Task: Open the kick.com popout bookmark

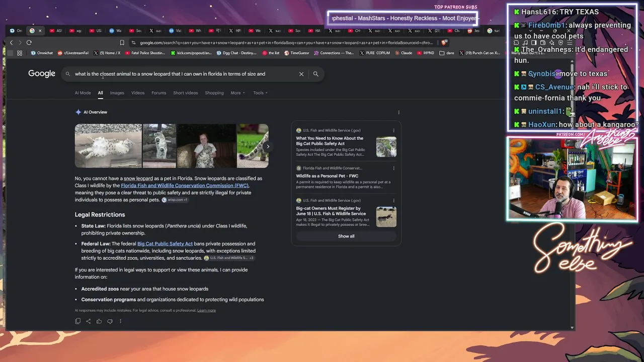Action: pos(192,53)
